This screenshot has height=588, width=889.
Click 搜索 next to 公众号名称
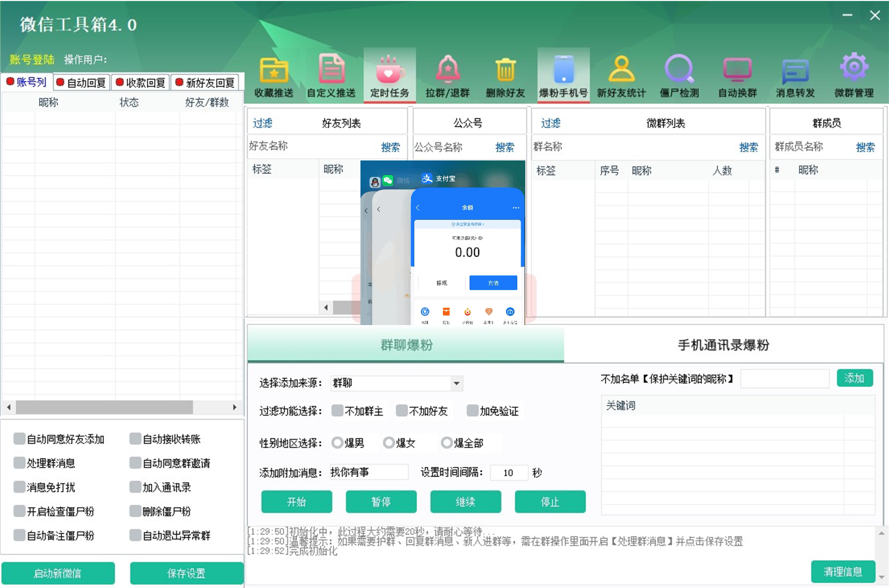coord(505,147)
